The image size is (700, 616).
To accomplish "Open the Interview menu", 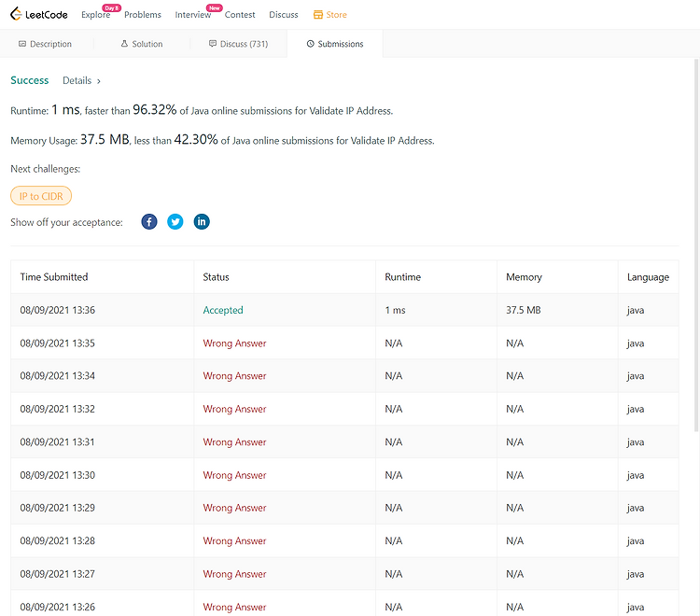I will click(193, 15).
